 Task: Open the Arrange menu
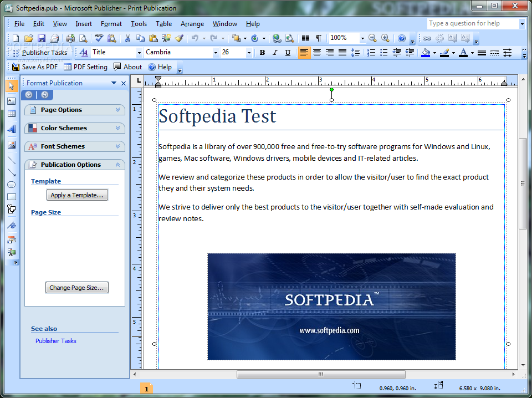point(192,24)
